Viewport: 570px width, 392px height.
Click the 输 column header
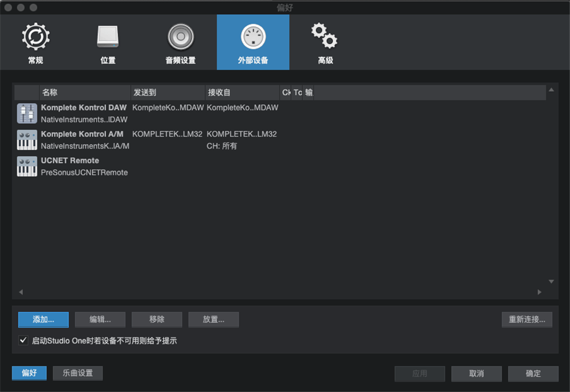click(308, 92)
